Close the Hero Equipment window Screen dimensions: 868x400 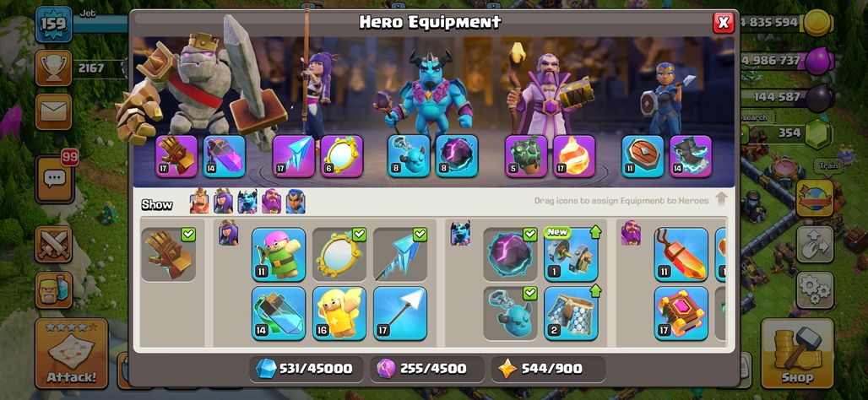coord(723,23)
